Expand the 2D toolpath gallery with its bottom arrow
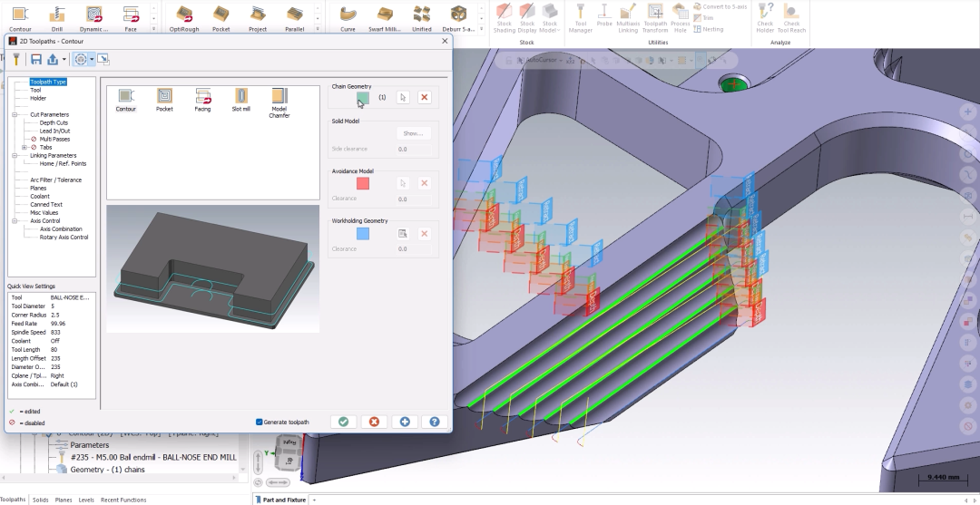This screenshot has height=505, width=980. point(153,29)
